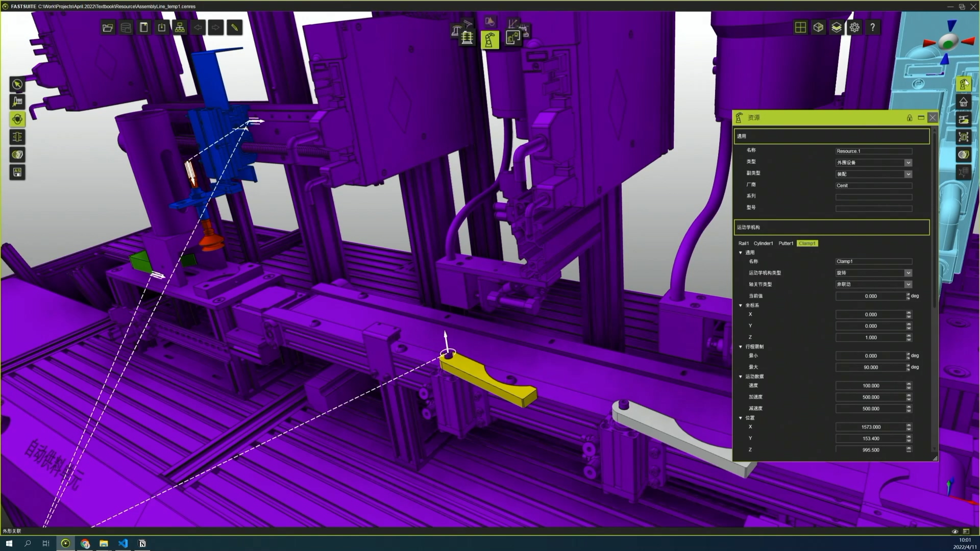Switch to the Putter1 tab
The image size is (980, 551).
786,243
